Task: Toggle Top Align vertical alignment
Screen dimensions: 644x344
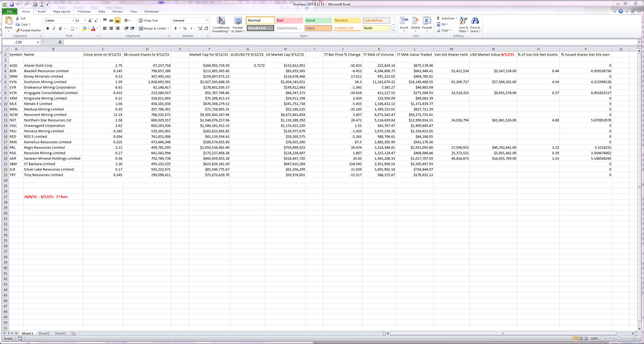Action: pyautogui.click(x=105, y=21)
